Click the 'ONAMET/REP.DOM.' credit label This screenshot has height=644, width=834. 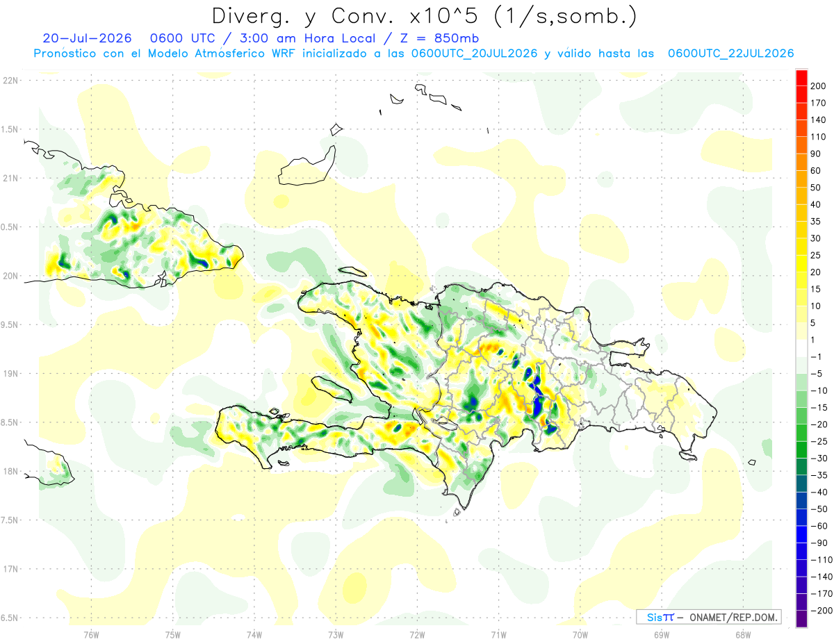tap(732, 617)
